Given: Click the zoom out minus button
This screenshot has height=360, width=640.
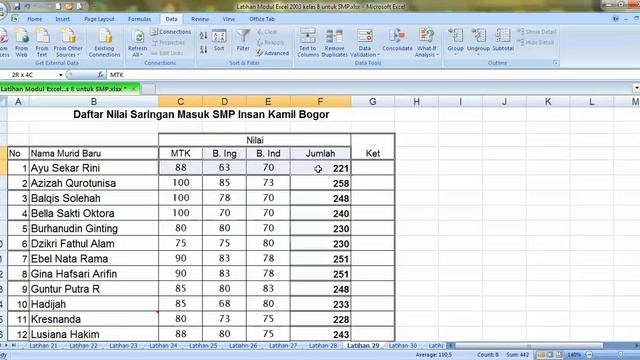Looking at the screenshot, I should [589, 355].
